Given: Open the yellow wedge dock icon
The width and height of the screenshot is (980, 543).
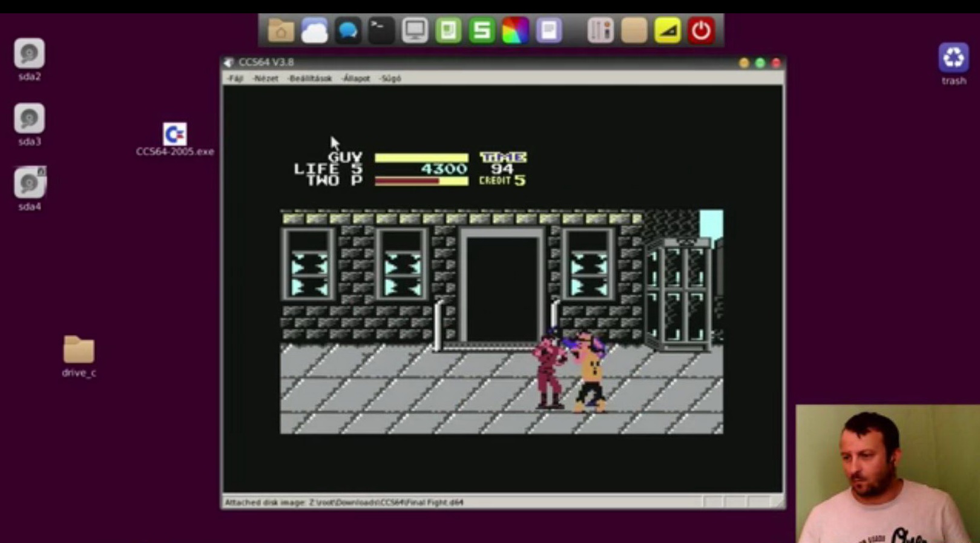Looking at the screenshot, I should click(668, 31).
